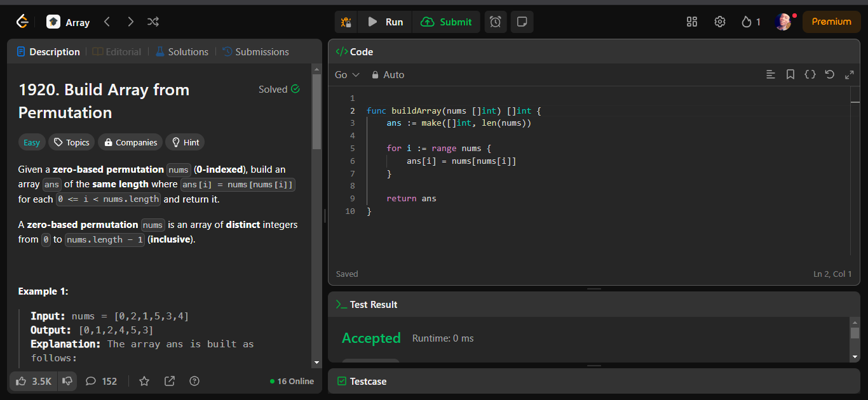This screenshot has width=868, height=400.
Task: Format code using the braces icon
Action: click(x=810, y=74)
